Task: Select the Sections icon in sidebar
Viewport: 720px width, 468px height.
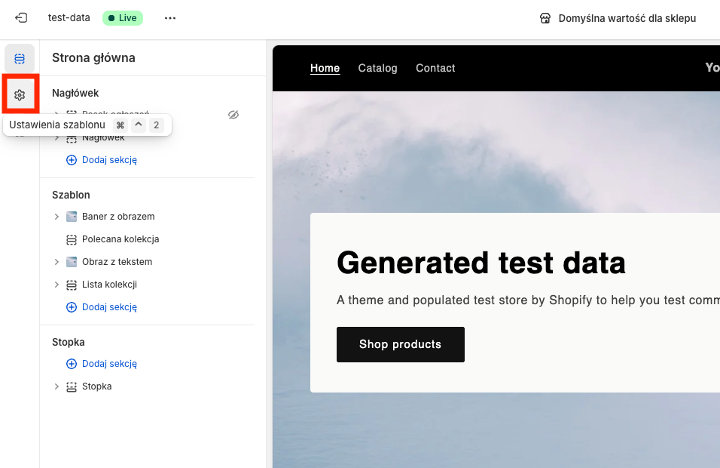Action: point(19,59)
